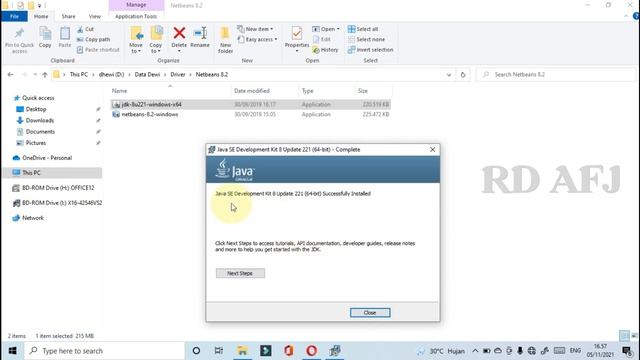Open Task View on the taskbar

(219, 351)
